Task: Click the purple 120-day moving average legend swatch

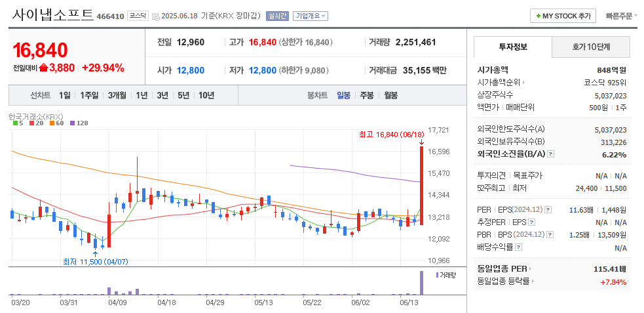Action: coord(72,123)
